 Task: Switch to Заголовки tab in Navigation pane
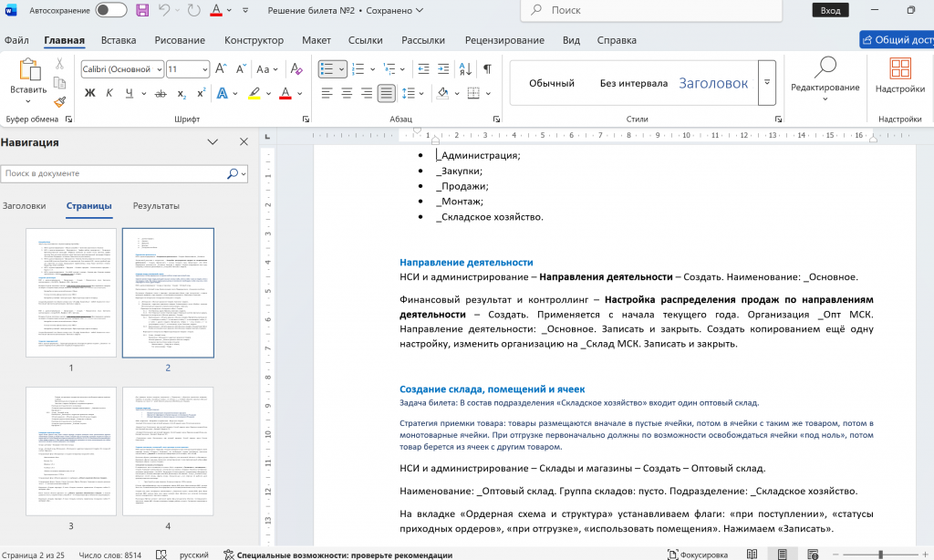pos(25,205)
